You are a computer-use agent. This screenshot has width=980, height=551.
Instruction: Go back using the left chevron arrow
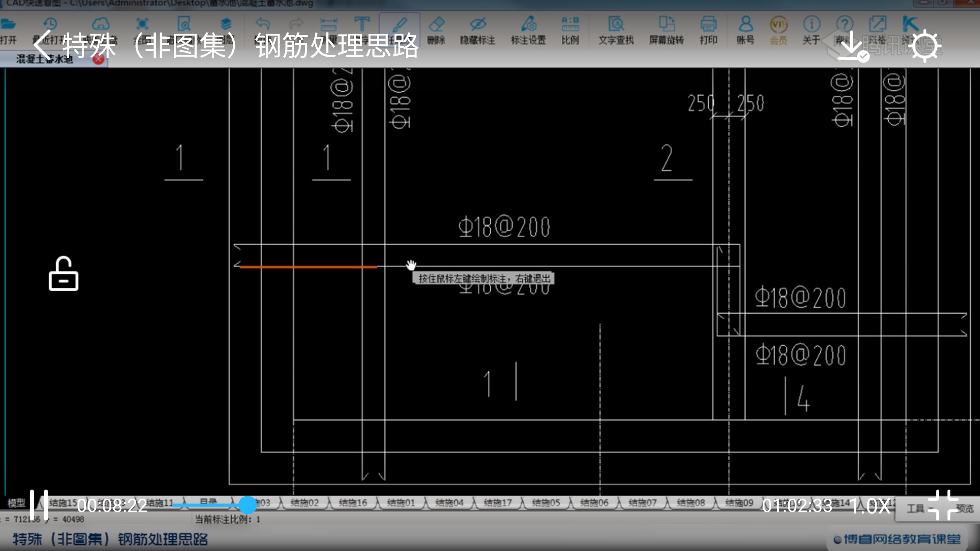42,45
